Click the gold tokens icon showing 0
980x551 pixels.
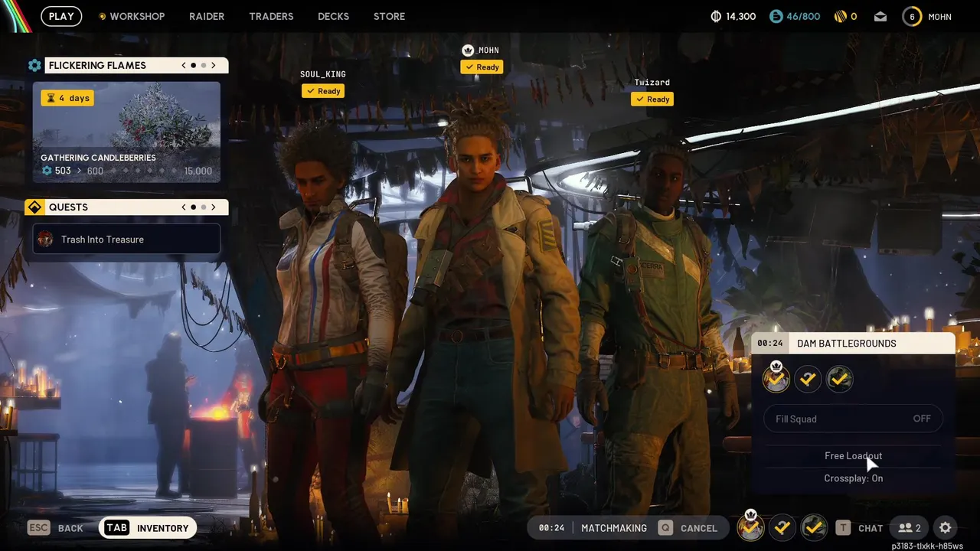(841, 16)
